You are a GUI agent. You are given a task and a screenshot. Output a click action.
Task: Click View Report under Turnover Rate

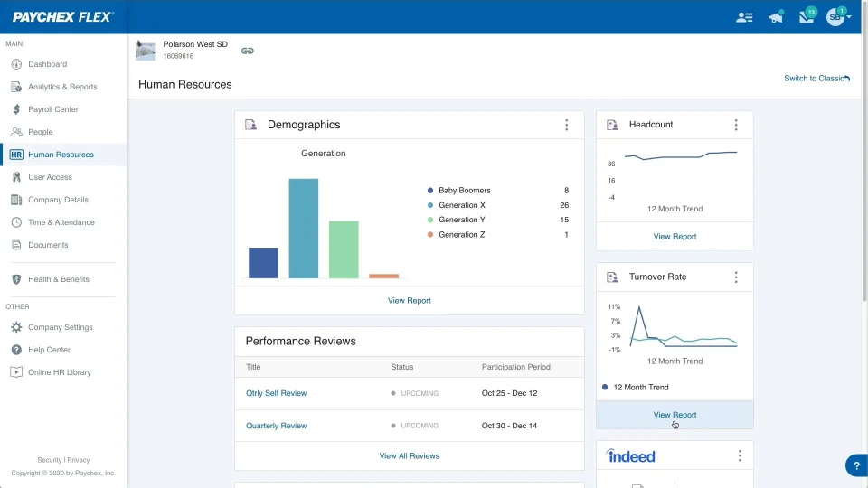coord(675,415)
